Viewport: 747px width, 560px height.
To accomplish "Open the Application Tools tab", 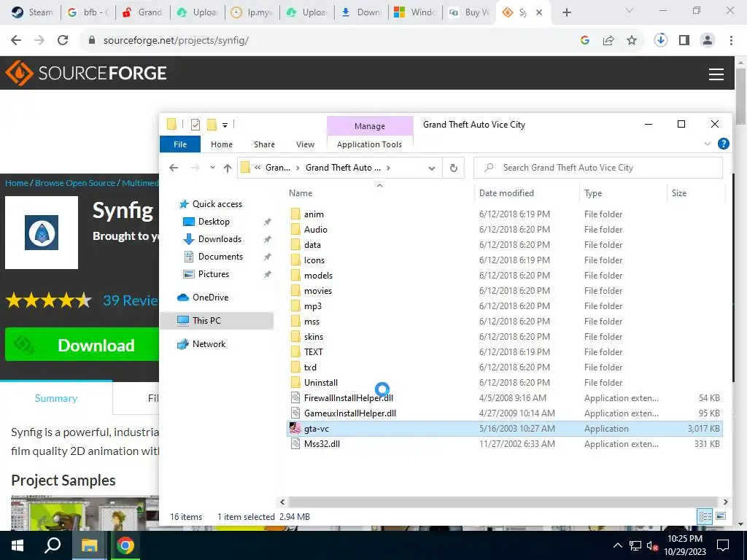I will click(369, 144).
